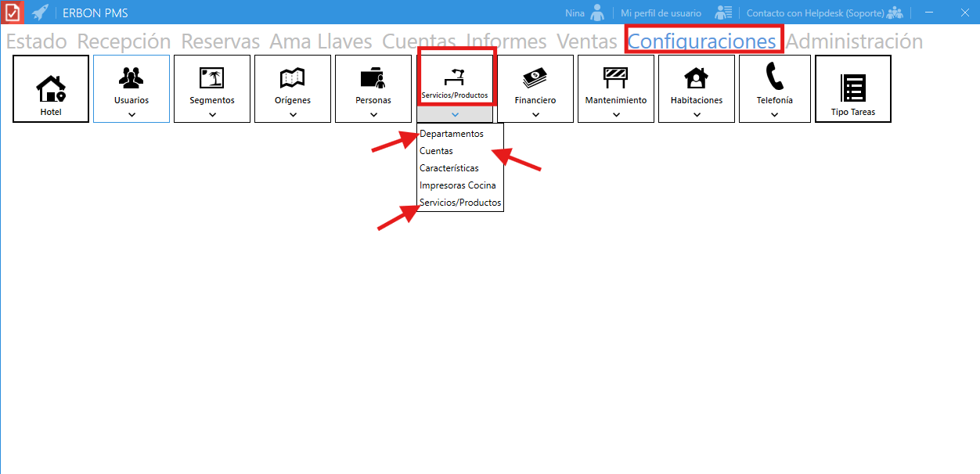Select the Mantenimiento barrier icon

point(616,77)
